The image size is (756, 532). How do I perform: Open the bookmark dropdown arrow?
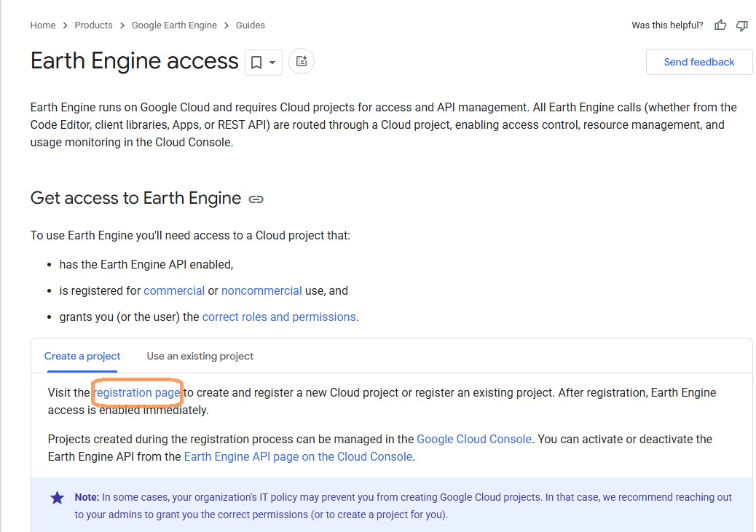(272, 62)
